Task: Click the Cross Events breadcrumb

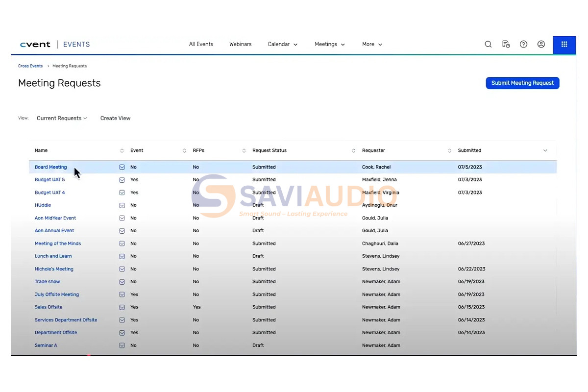Action: (30, 66)
